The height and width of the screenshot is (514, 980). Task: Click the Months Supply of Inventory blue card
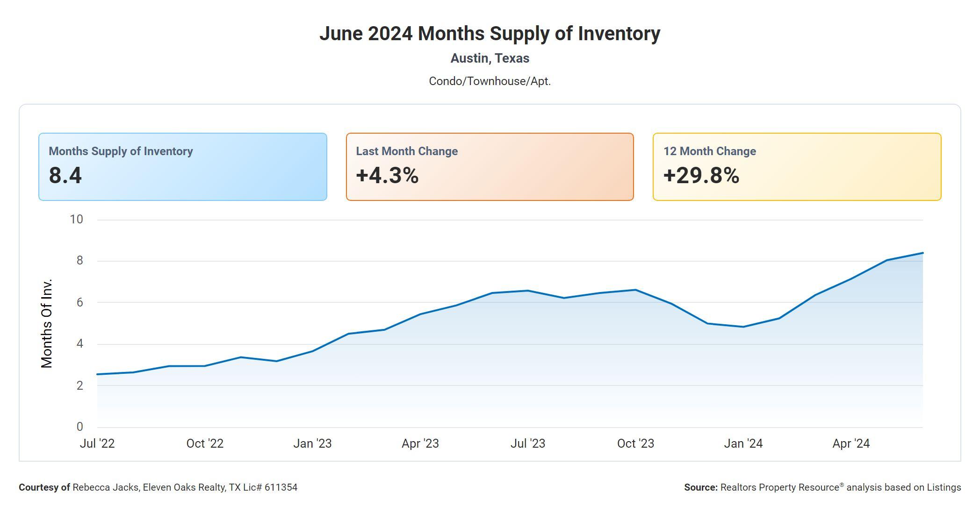[x=182, y=167]
